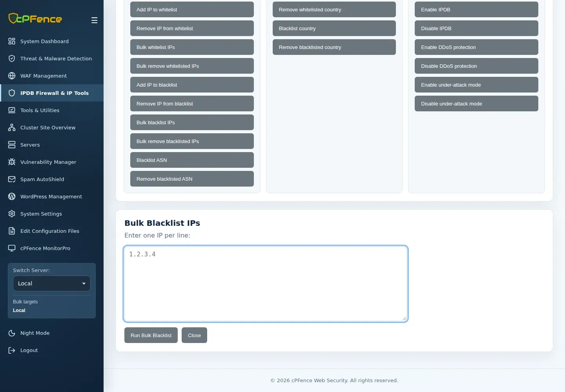Click the cPFence MonitorPro monitor icon
Screen dimensions: 565x392
click(x=12, y=248)
